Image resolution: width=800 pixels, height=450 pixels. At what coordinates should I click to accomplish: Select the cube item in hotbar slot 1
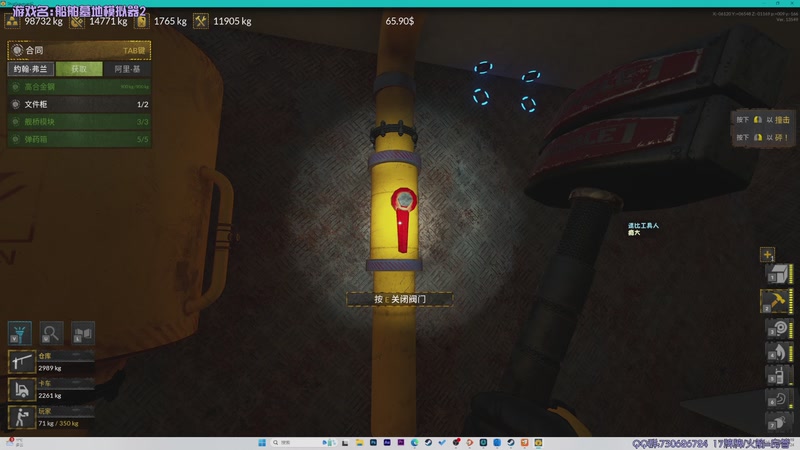pyautogui.click(x=779, y=274)
